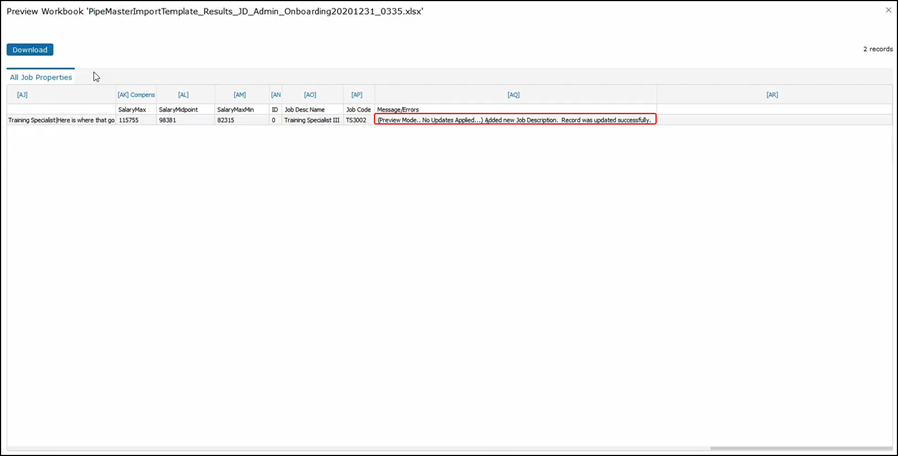Viewport: 899px width, 456px height.
Task: Close the Preview Workbook dialog
Action: click(x=888, y=10)
